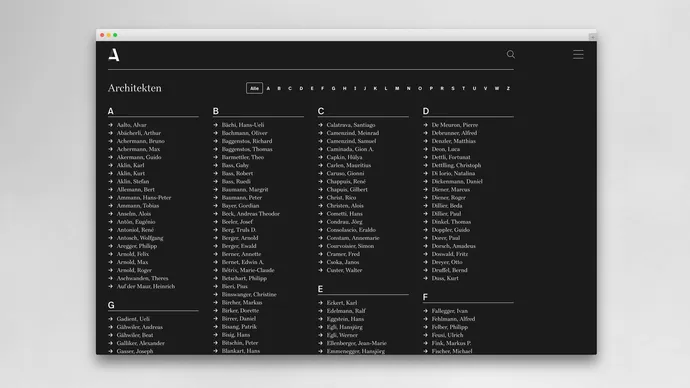The image size is (690, 388).
Task: Click arrow icon beside 'Diener, Roger'
Action: point(426,198)
